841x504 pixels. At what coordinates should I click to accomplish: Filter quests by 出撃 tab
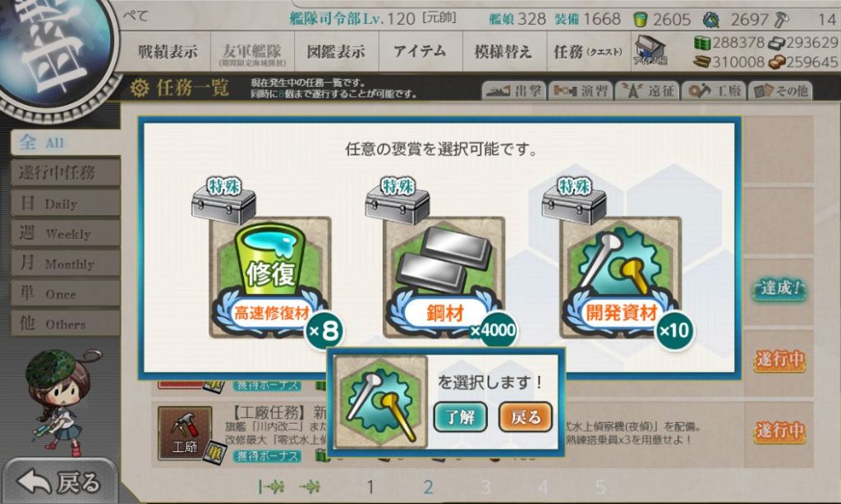coord(514,90)
